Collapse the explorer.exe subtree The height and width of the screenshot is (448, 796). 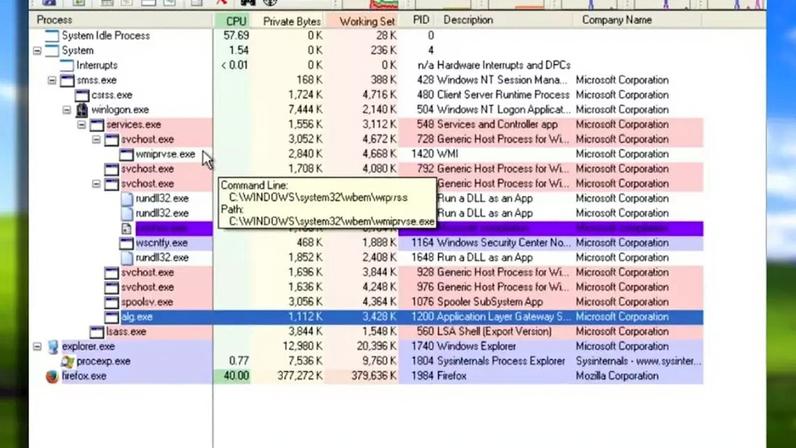[37, 346]
